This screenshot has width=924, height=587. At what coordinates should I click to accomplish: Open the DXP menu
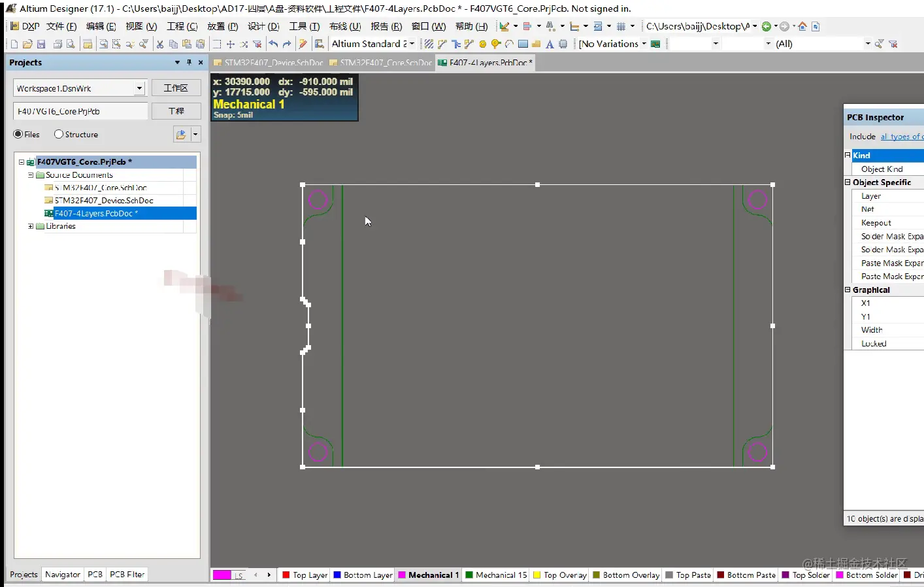pos(25,26)
